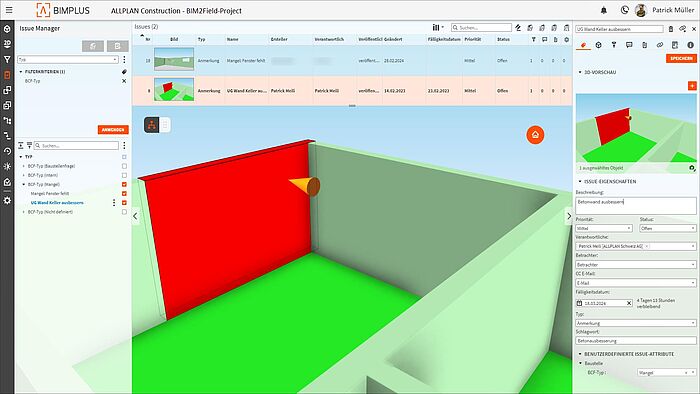The image size is (700, 394).
Task: Select the UG Wand Keller ausbessern tree item
Action: tap(57, 203)
